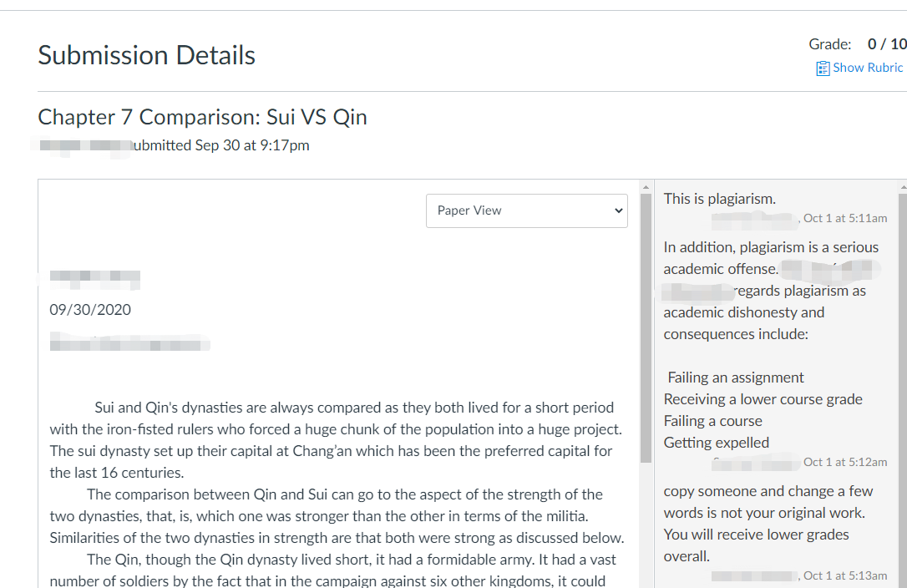Click the submitted Sep 30 at 9:17pm text
The width and height of the screenshot is (907, 588).
coord(221,145)
